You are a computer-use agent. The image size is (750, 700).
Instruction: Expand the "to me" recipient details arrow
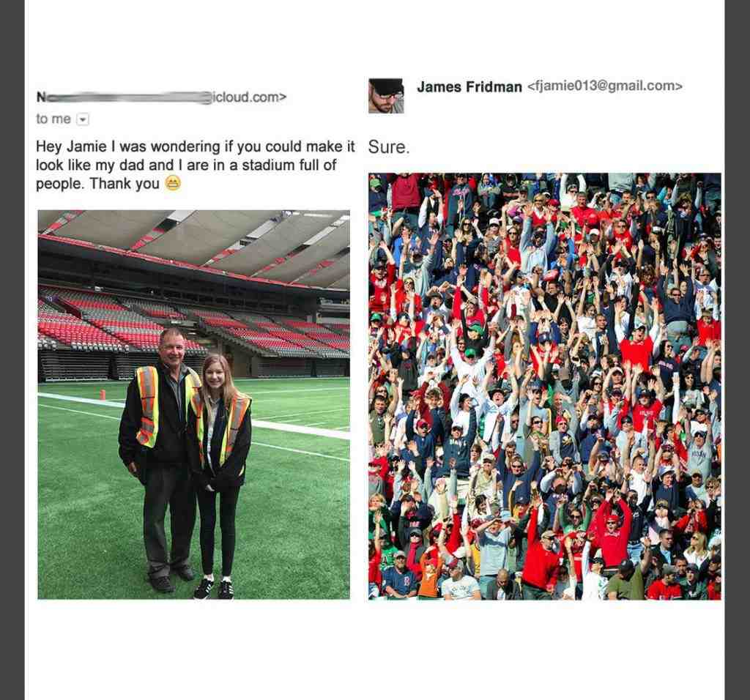(x=83, y=119)
